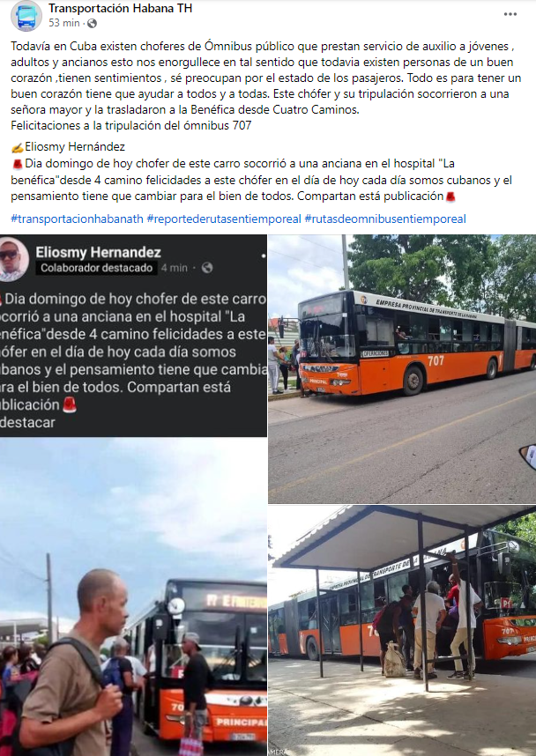Click the red siren emoji before Dia domingo

(18, 164)
